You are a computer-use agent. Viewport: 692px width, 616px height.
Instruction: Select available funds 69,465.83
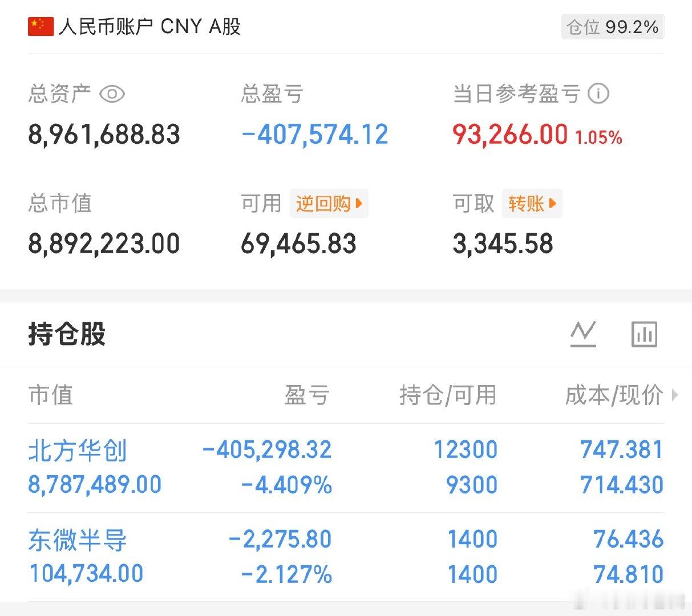coord(298,244)
